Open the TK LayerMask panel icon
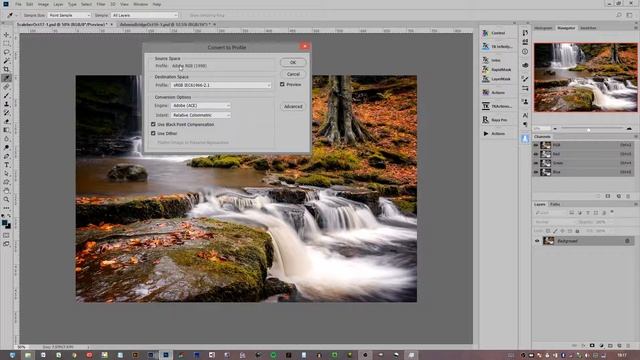Screen dimensions: 640x360 (x=485, y=79)
